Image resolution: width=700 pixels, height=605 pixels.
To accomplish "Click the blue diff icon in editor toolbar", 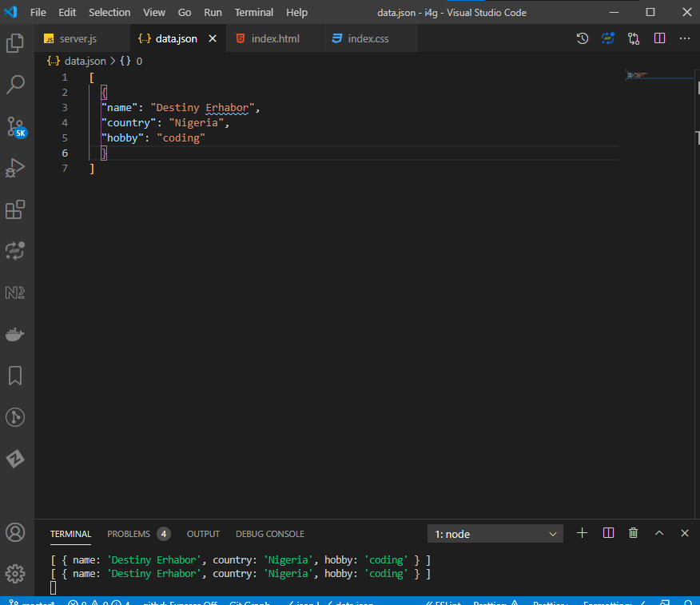I will [607, 38].
